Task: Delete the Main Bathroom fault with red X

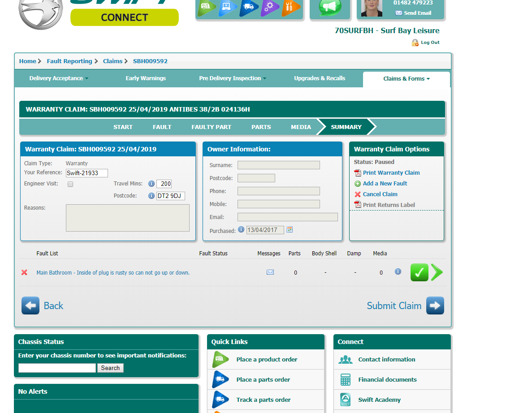Action: pos(24,272)
